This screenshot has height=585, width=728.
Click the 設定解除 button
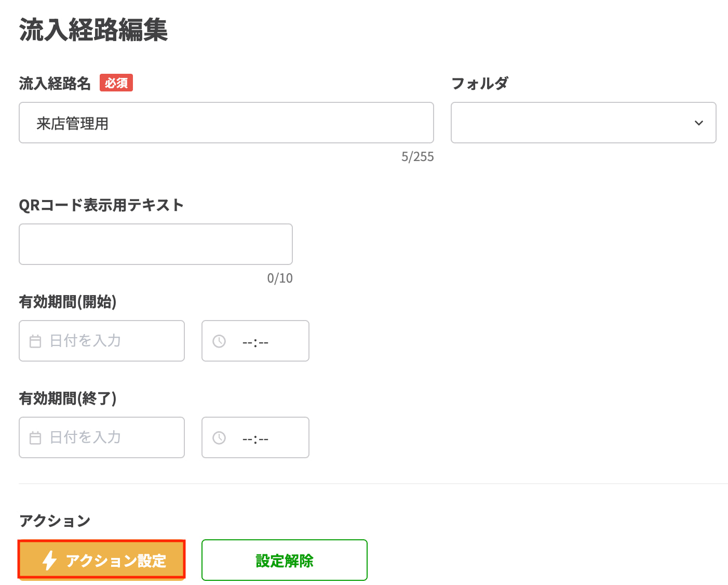(284, 560)
